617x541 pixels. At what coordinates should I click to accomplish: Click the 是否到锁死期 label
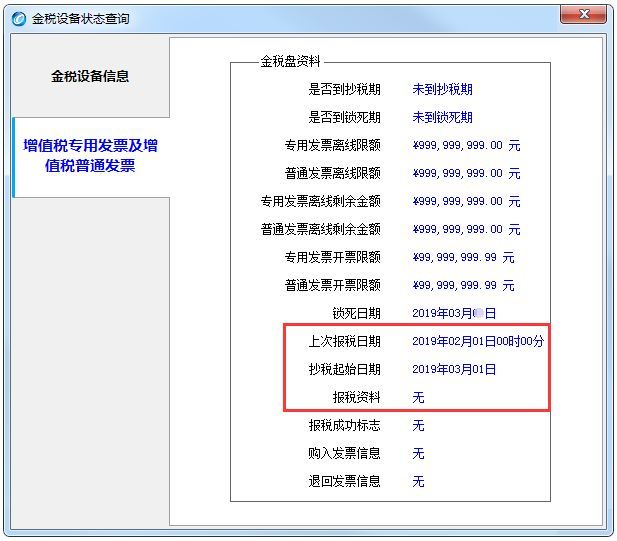coord(344,117)
